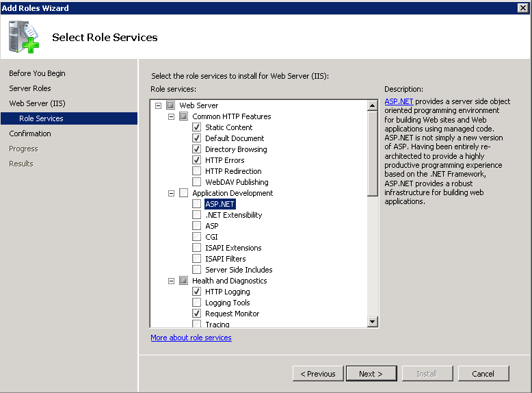The height and width of the screenshot is (393, 532).
Task: Collapse the Common HTTP Features node
Action: [x=172, y=116]
